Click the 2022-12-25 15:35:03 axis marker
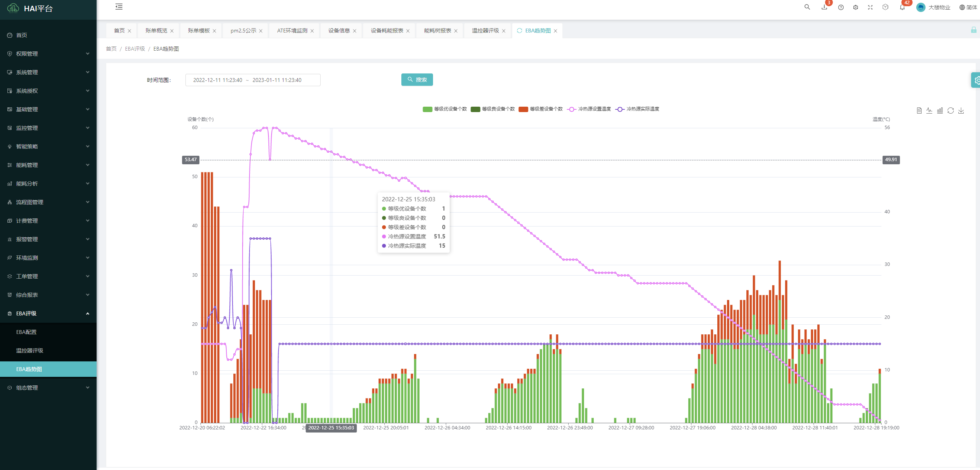Image resolution: width=980 pixels, height=470 pixels. click(331, 428)
